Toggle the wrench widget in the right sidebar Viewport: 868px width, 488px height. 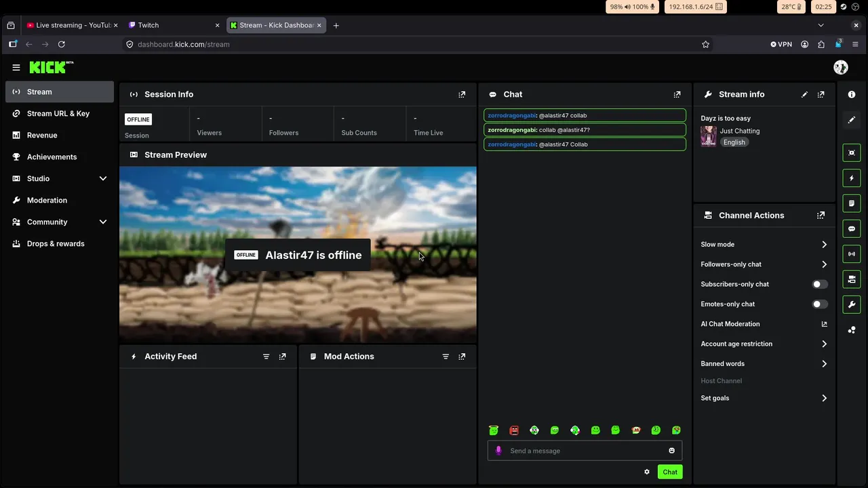pyautogui.click(x=852, y=304)
